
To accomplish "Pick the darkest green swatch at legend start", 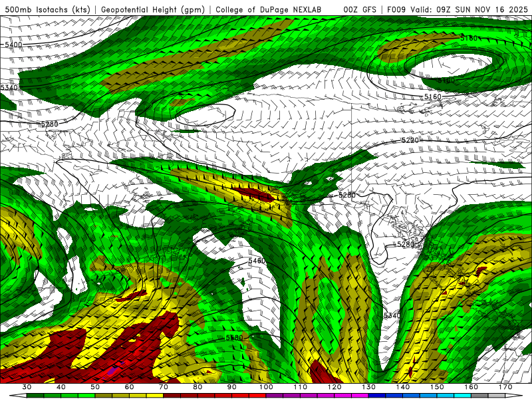I will point(35,396).
